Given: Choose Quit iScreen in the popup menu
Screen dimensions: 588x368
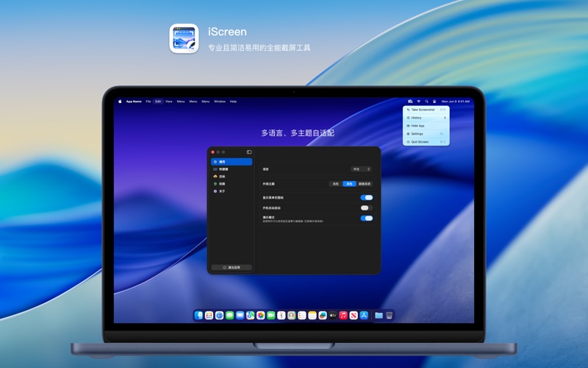Looking at the screenshot, I should coord(426,142).
